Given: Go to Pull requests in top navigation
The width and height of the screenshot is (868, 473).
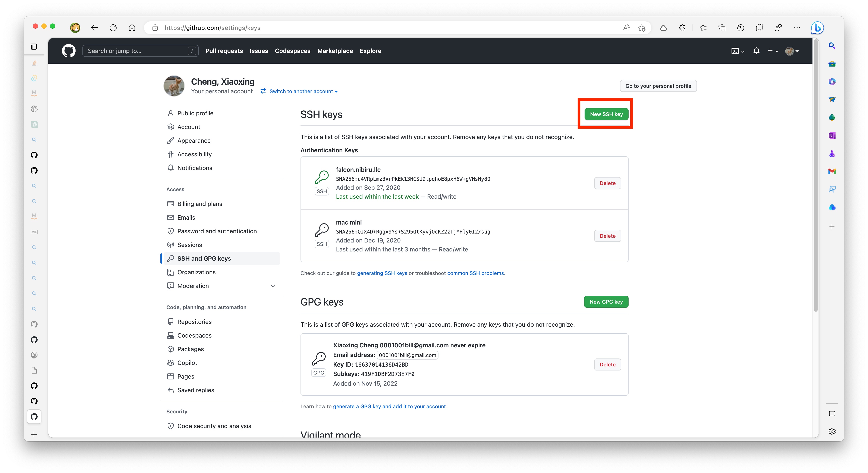Looking at the screenshot, I should (x=224, y=51).
